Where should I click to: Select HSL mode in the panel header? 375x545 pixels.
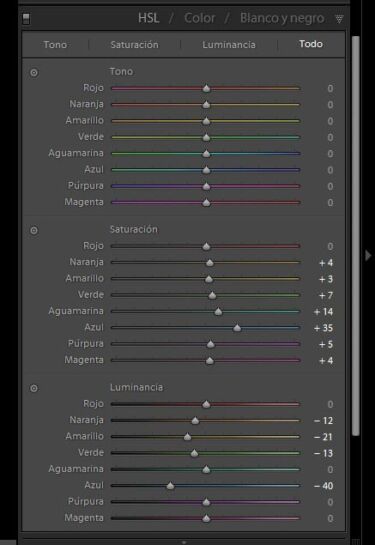(x=148, y=18)
